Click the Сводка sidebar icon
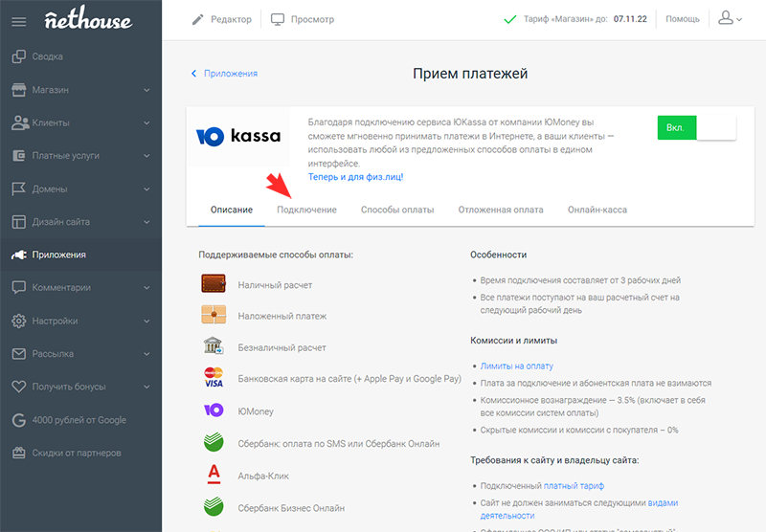This screenshot has height=532, width=766. (x=18, y=56)
